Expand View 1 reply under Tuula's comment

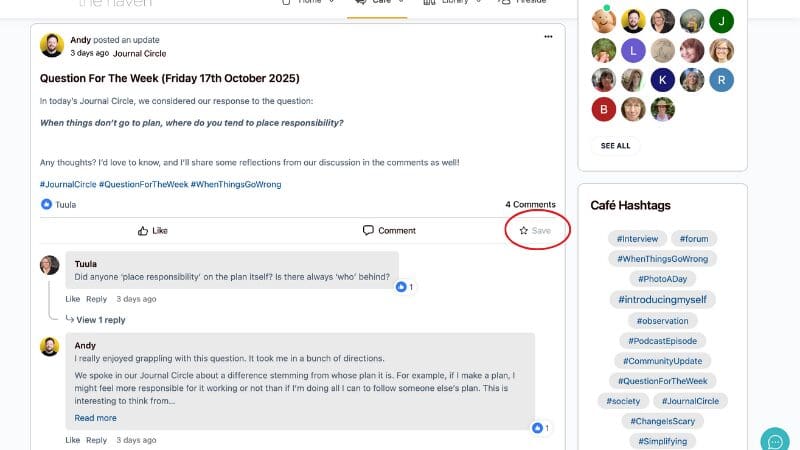[101, 320]
